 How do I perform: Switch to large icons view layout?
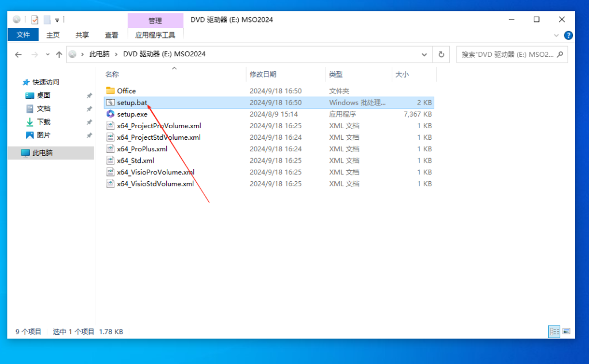coord(567,331)
